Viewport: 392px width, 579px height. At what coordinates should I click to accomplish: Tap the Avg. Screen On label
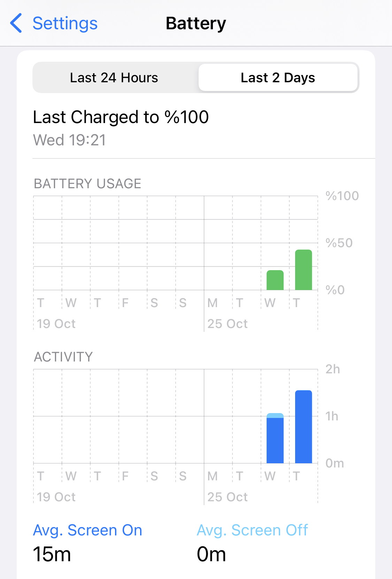[x=87, y=530]
